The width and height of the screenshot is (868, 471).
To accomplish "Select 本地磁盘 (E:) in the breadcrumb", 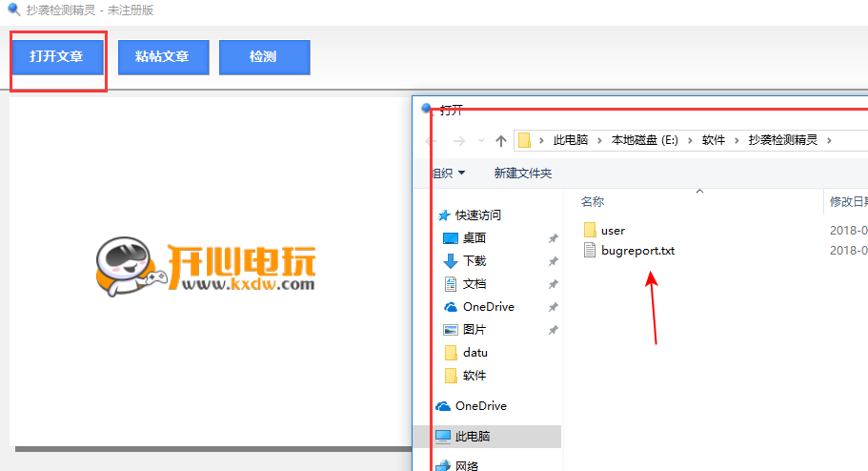I will point(644,140).
